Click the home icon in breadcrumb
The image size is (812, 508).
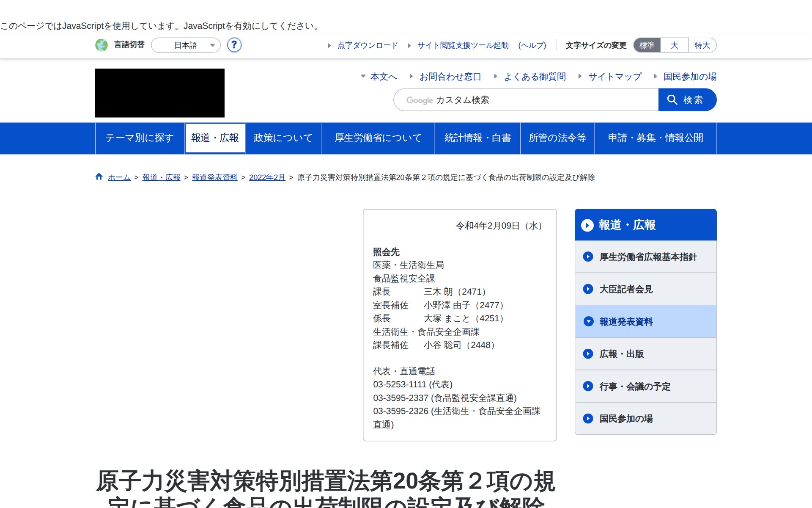(99, 177)
